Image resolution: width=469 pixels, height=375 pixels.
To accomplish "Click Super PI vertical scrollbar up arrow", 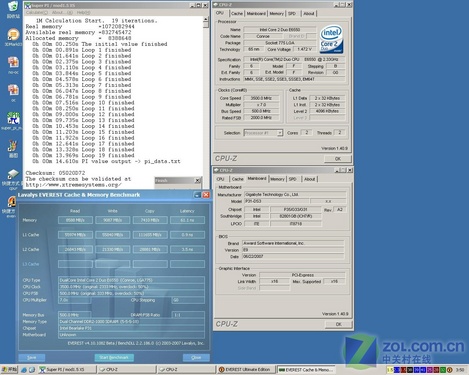I will pos(206,20).
